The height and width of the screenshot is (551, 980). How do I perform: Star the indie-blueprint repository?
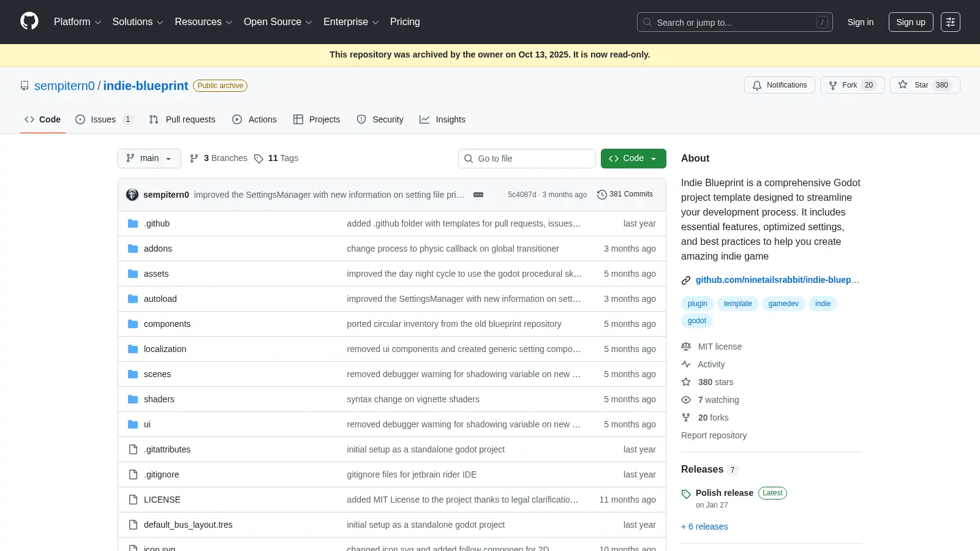tap(925, 85)
